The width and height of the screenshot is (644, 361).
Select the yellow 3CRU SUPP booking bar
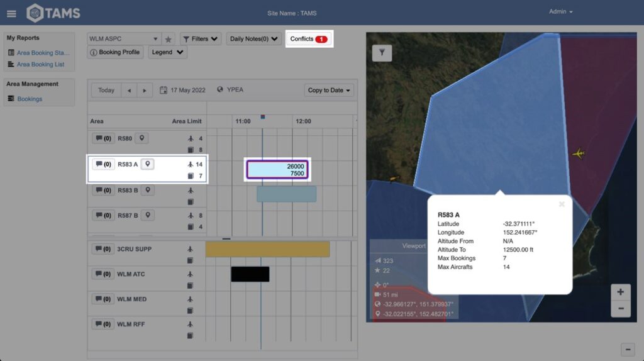(x=267, y=249)
